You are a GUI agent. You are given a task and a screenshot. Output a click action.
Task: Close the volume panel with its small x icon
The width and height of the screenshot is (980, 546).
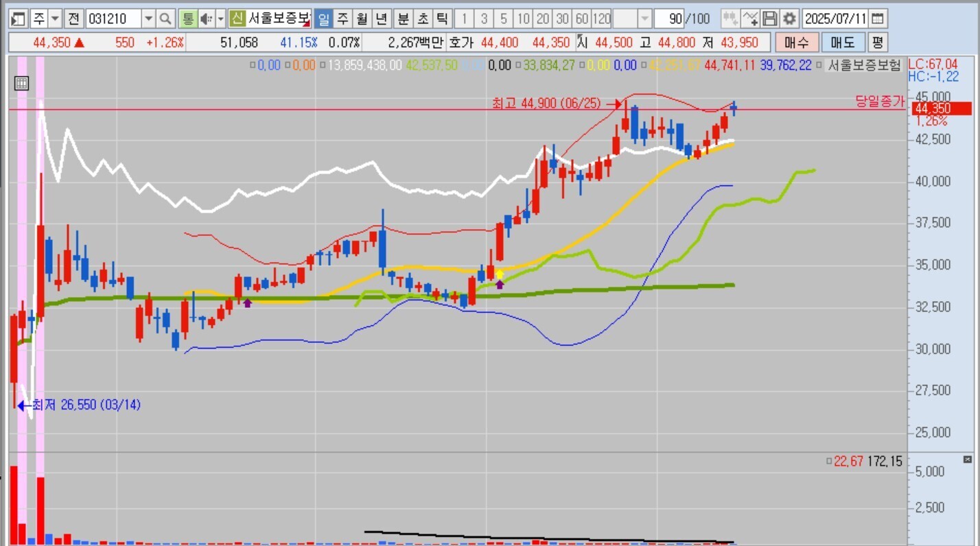coord(968,460)
